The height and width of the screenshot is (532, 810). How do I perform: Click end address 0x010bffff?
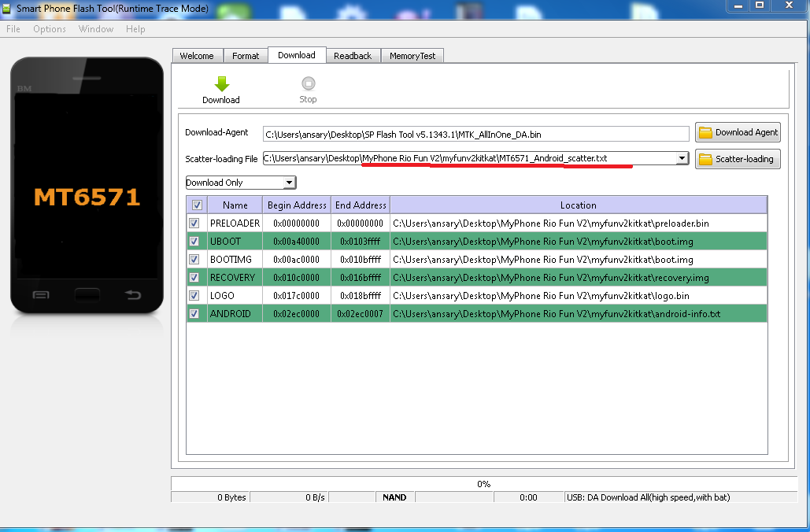[x=361, y=259]
